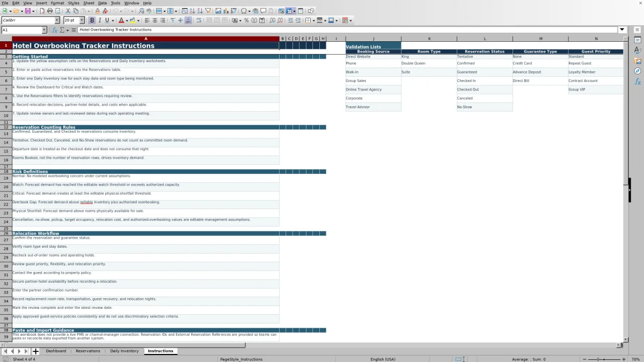Click the font color red A swatch
The image size is (644, 362).
[x=122, y=20]
